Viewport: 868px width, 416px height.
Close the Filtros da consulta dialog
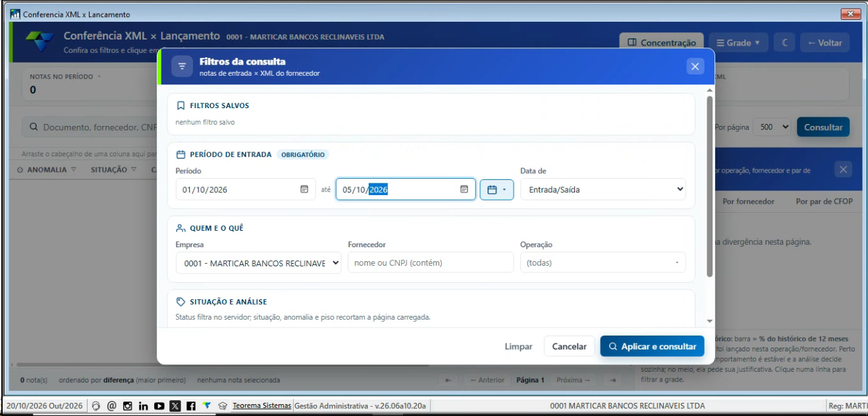[x=695, y=66]
